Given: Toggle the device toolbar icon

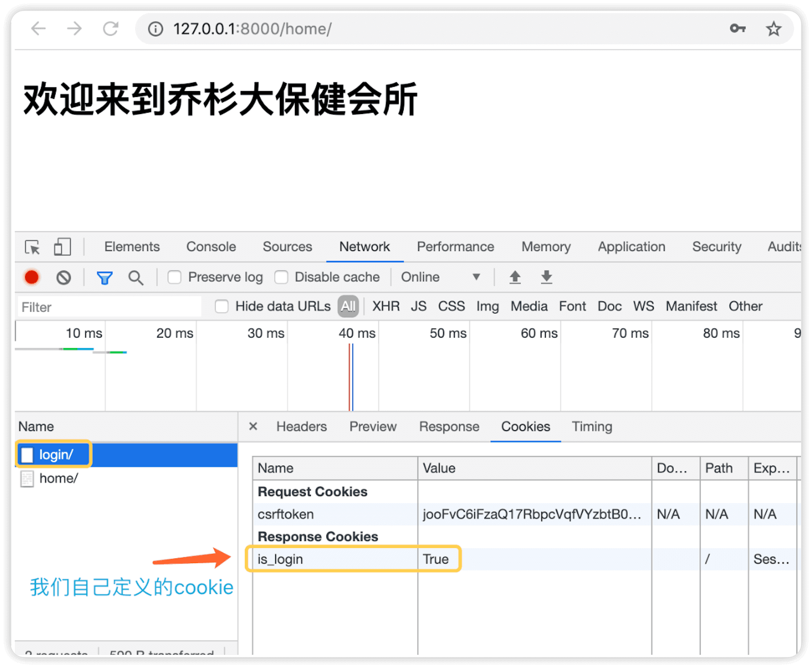Looking at the screenshot, I should pos(62,247).
